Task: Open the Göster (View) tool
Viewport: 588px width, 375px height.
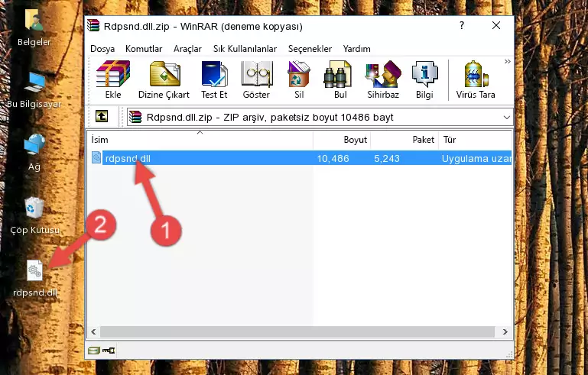Action: point(256,79)
